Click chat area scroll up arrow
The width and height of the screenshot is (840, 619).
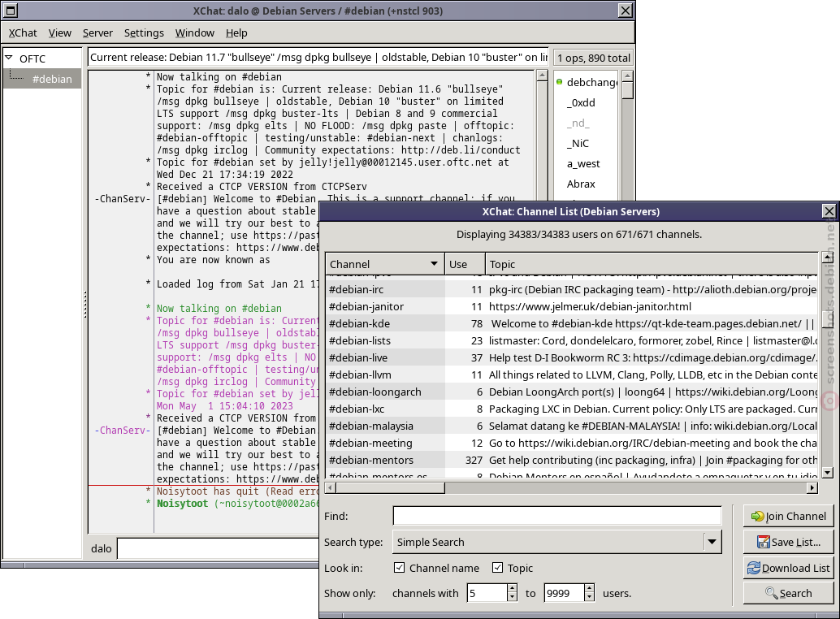542,76
